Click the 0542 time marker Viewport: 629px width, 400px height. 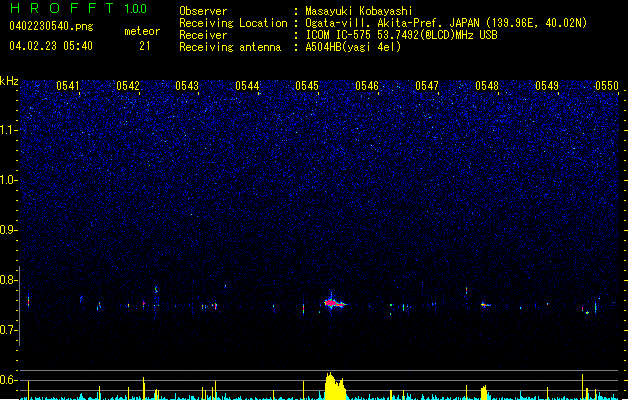coord(128,86)
